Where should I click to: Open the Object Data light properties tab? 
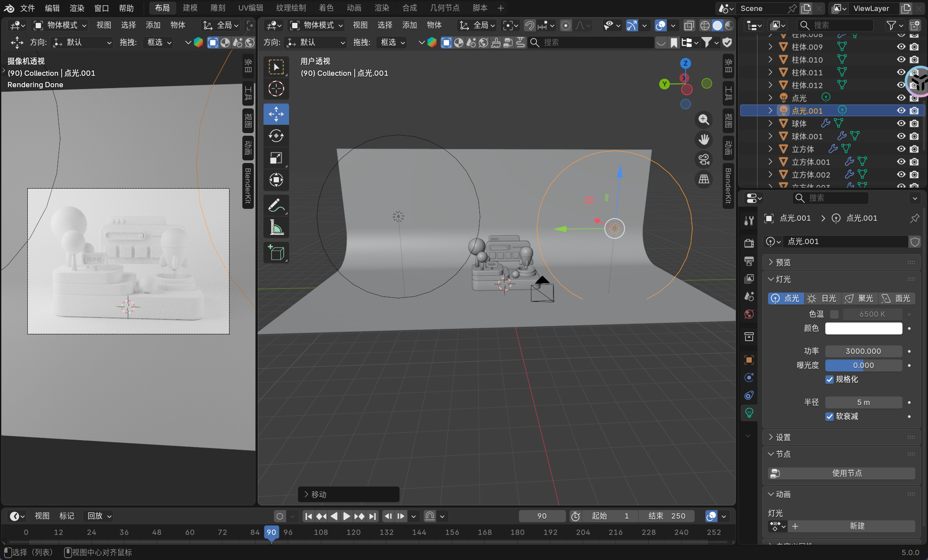[749, 413]
